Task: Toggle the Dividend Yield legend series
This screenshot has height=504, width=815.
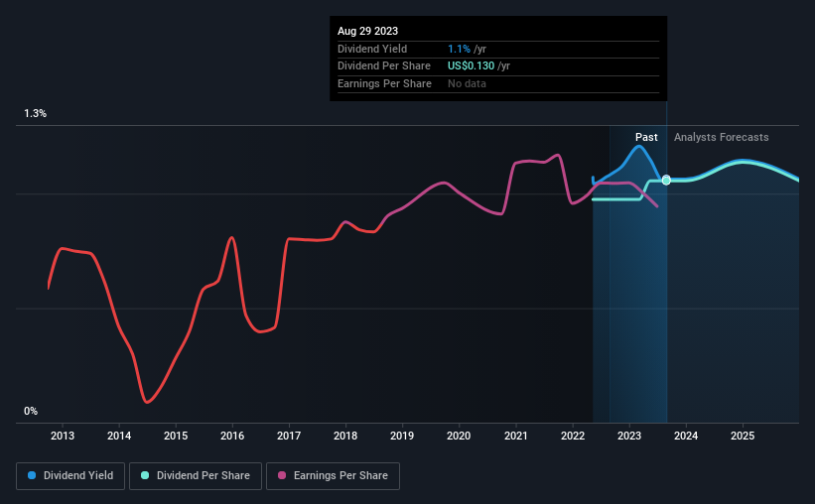Action: [70, 476]
